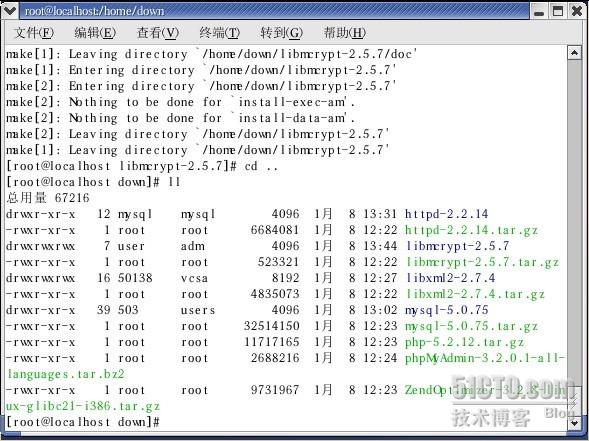Click the httpd-2.2.14 directory name

(446, 214)
